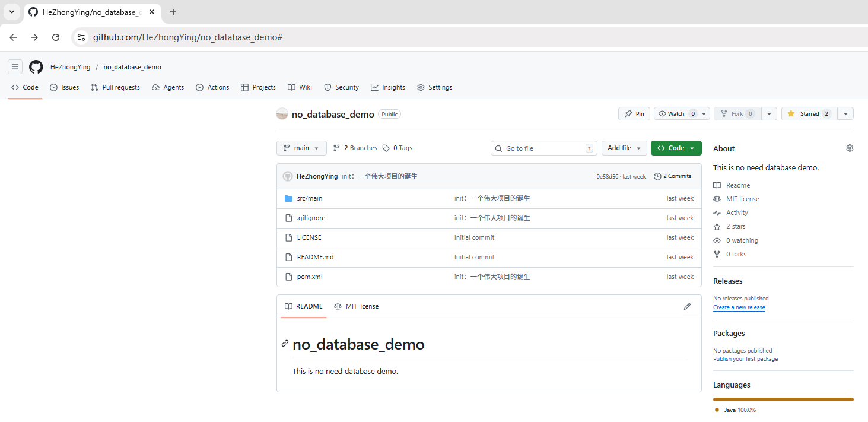
Task: Click the file icon of .gitignore
Action: click(x=288, y=218)
